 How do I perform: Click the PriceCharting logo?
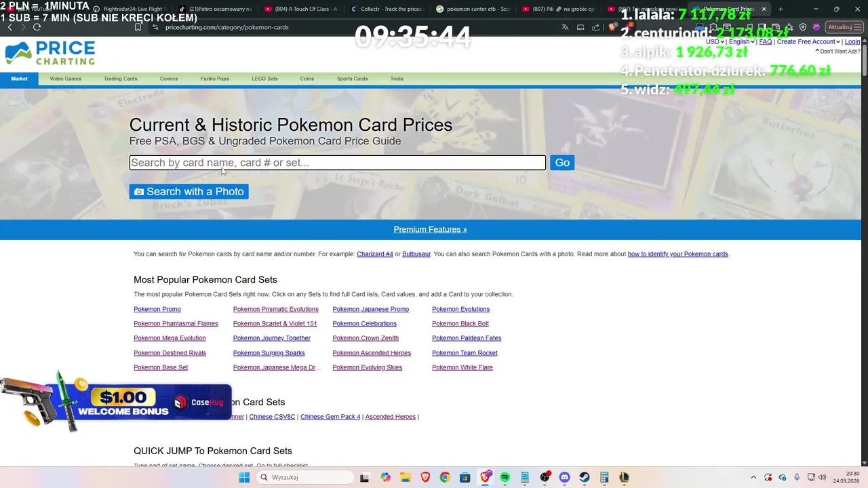[x=50, y=54]
